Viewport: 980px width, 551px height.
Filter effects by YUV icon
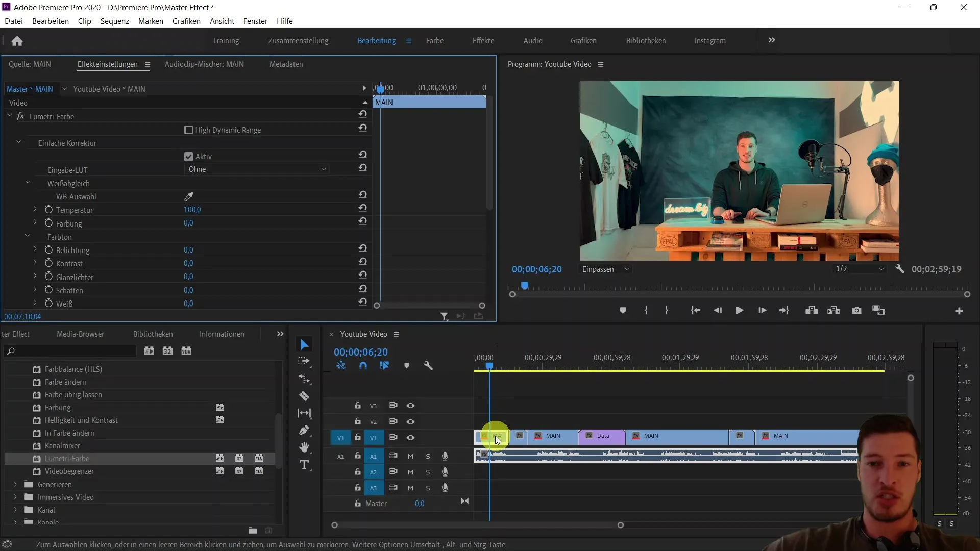[x=186, y=351]
